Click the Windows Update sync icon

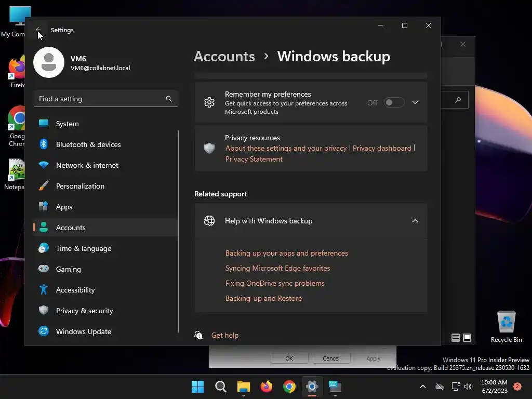(x=44, y=331)
